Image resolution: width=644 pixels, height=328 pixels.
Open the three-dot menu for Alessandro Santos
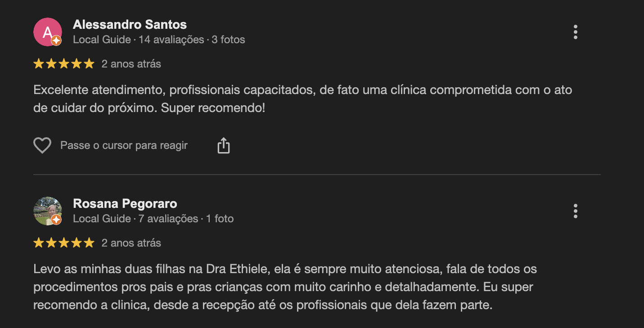pyautogui.click(x=575, y=32)
